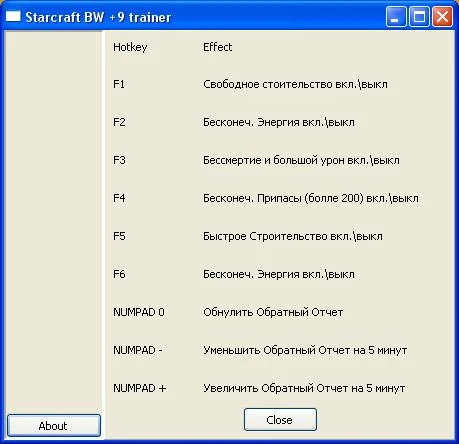The image size is (459, 444).
Task: Minimize the Starcraft BW trainer window
Action: (x=396, y=17)
